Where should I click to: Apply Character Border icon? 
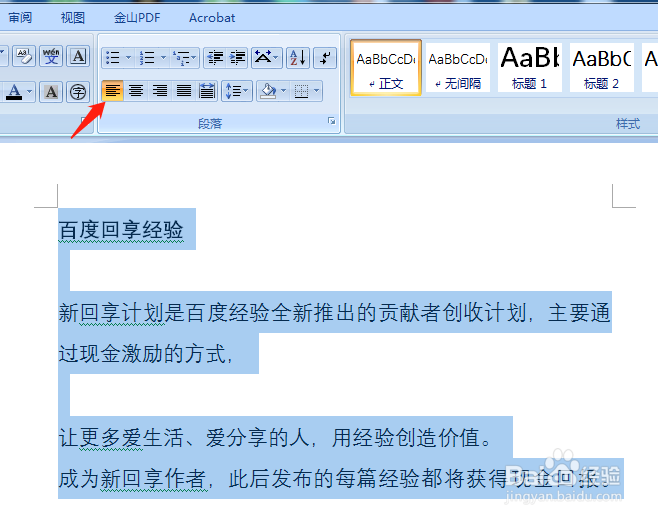pos(78,57)
